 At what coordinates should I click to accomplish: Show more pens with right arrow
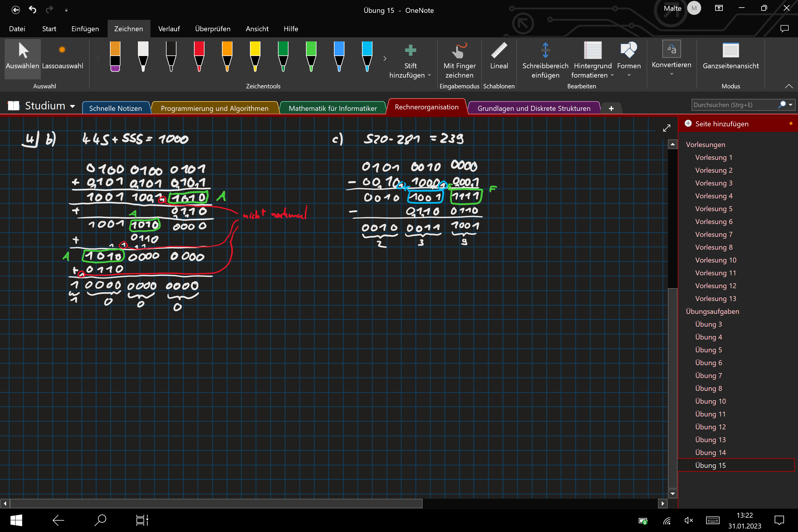click(x=385, y=58)
